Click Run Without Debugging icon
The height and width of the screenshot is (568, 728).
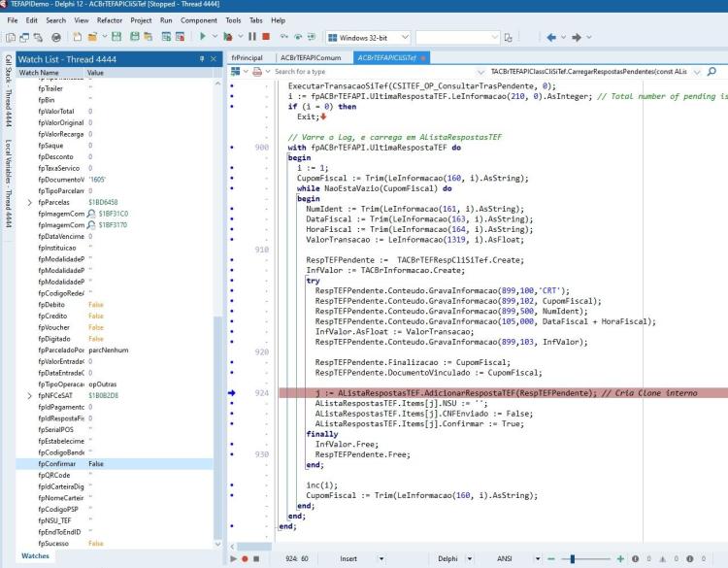pyautogui.click(x=228, y=37)
